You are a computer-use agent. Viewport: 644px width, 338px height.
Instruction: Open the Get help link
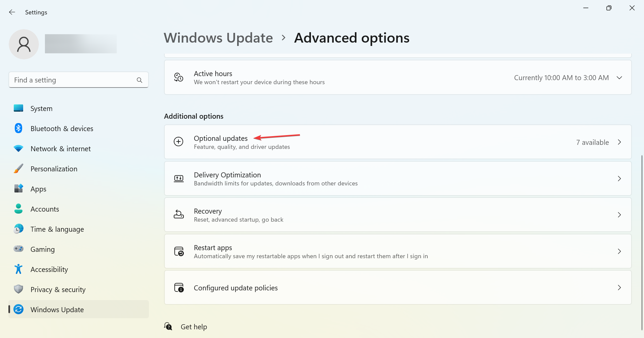coord(194,326)
